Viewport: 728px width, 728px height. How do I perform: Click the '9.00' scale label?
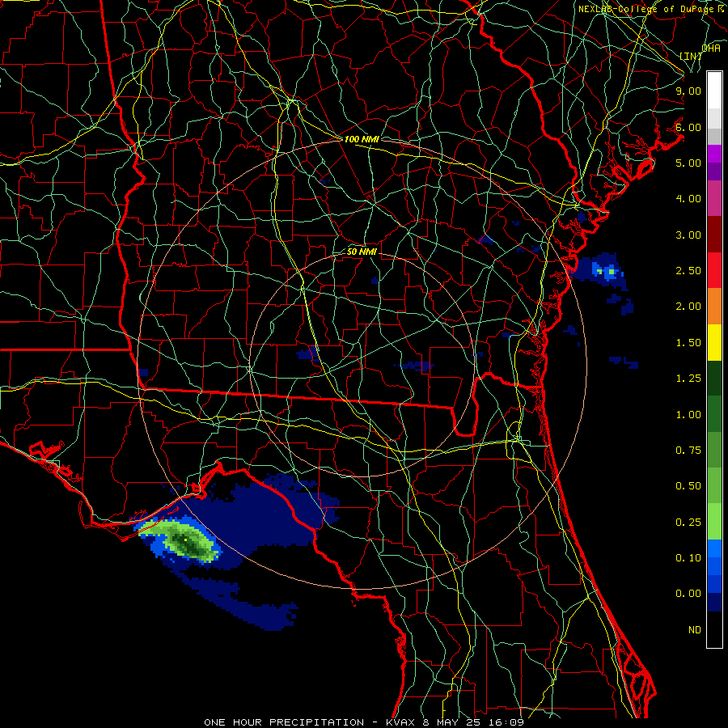click(688, 91)
